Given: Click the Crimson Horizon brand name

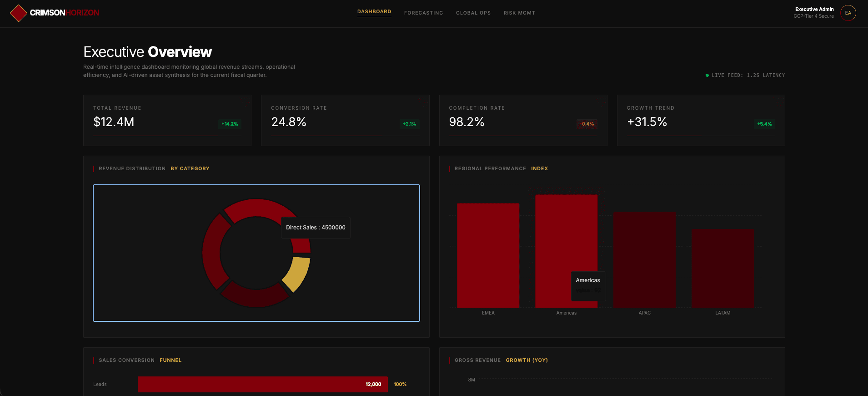Looking at the screenshot, I should 65,13.
